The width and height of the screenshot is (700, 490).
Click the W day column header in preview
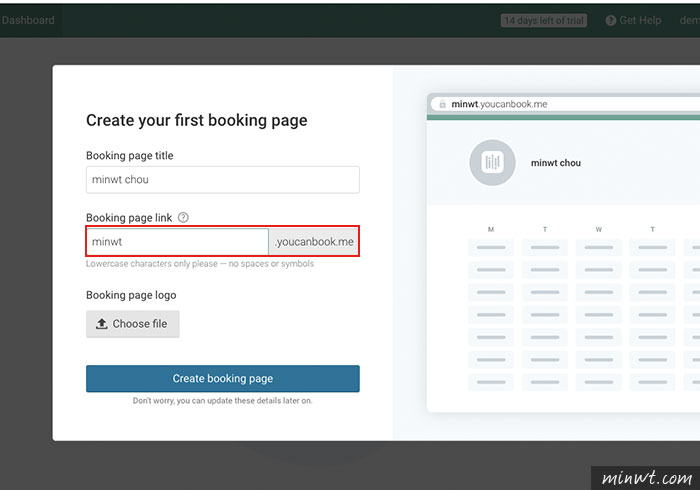(x=598, y=229)
